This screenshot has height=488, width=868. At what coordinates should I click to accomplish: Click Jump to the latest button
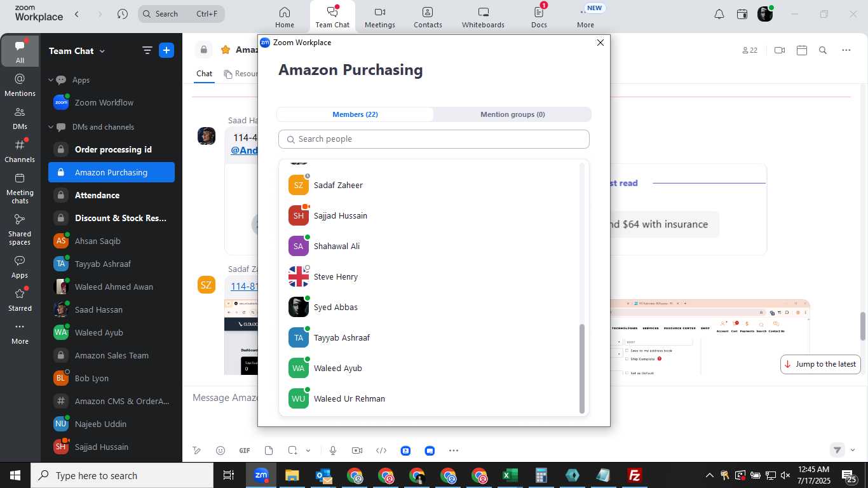tap(820, 364)
